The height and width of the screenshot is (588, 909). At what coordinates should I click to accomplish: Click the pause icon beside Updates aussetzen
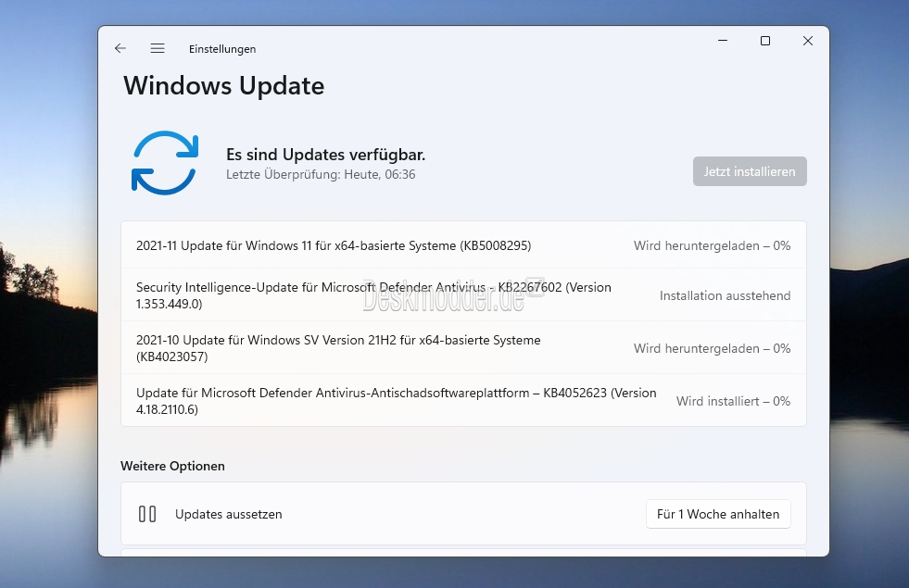pyautogui.click(x=147, y=514)
